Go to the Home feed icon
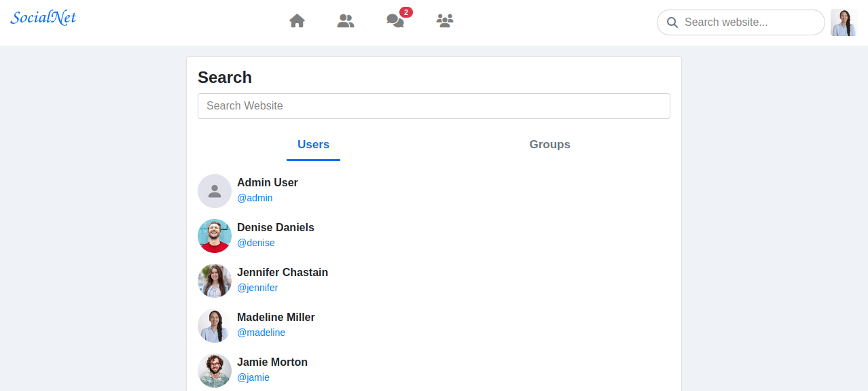 tap(297, 21)
